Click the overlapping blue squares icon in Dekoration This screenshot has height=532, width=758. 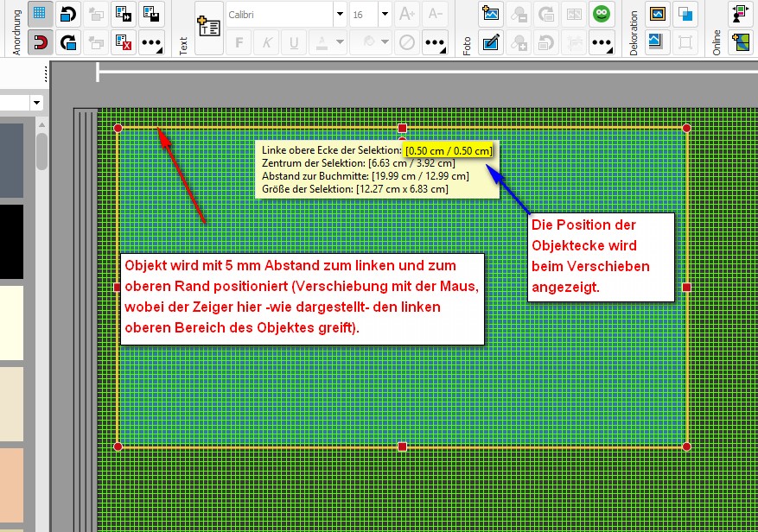685,14
